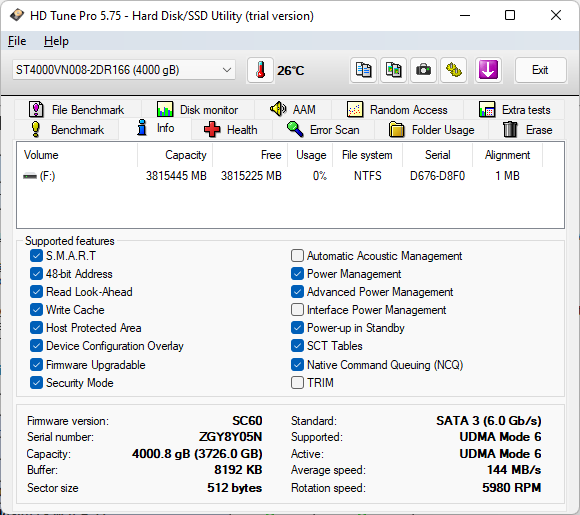This screenshot has height=515, width=580.
Task: Click the Health red cross icon
Action: tap(212, 129)
